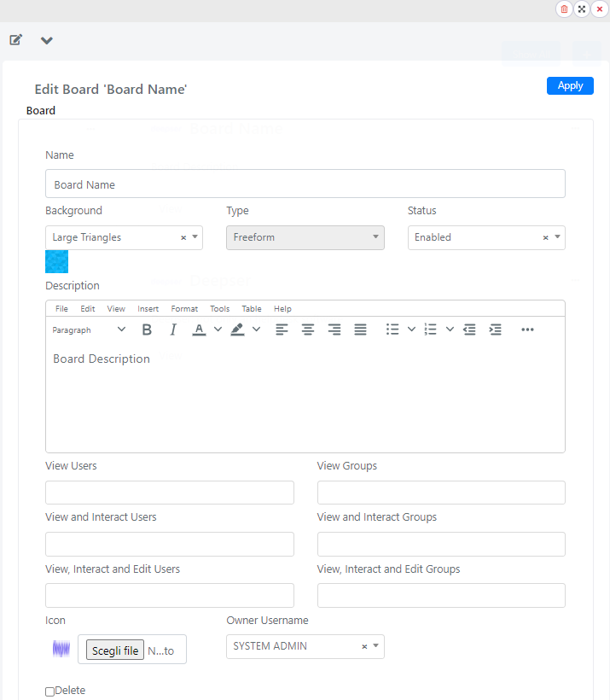Open the Paragraph block format dropdown
This screenshot has height=700, width=610.
(x=89, y=330)
